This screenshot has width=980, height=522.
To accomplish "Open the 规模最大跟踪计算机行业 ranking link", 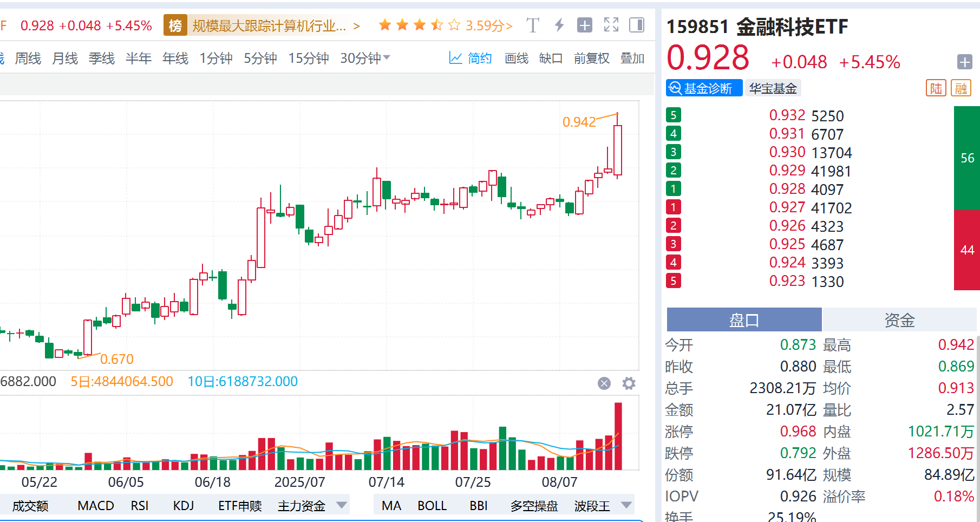I will (269, 25).
